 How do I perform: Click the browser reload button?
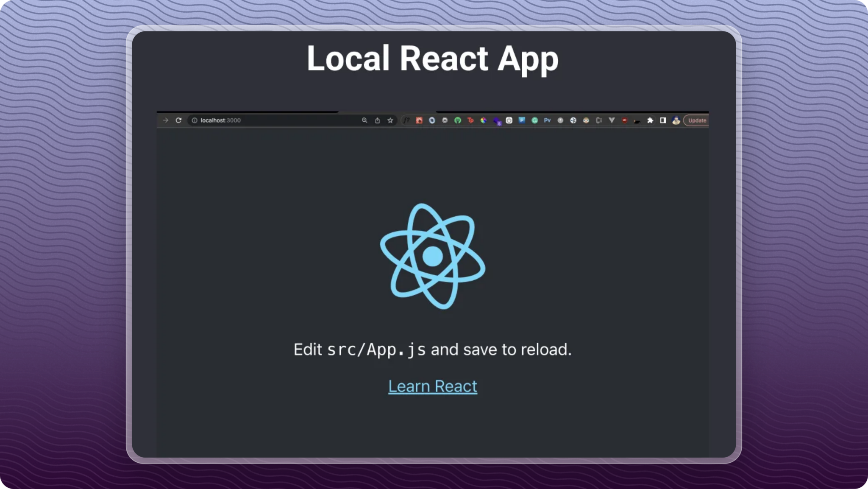click(178, 120)
